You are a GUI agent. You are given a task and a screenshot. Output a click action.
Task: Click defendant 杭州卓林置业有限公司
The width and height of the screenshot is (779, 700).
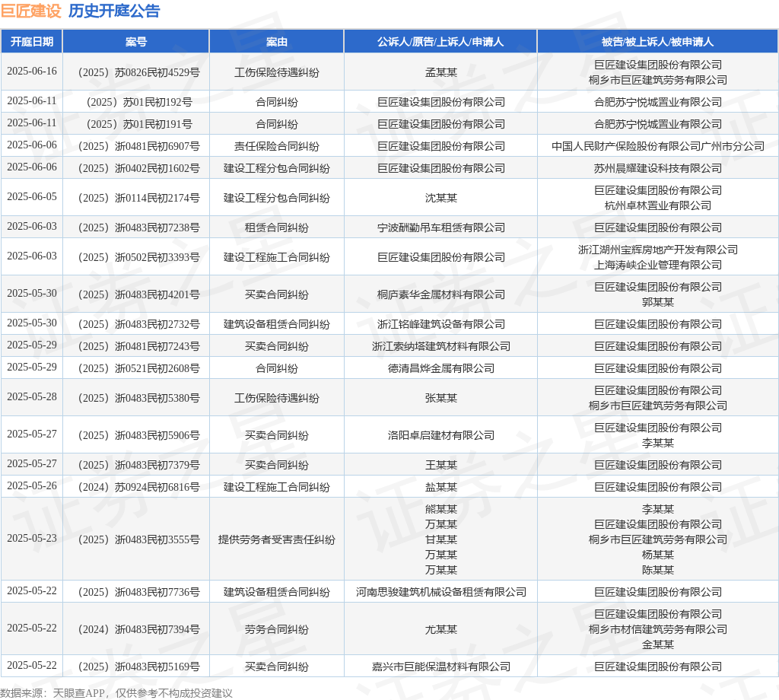point(658,205)
